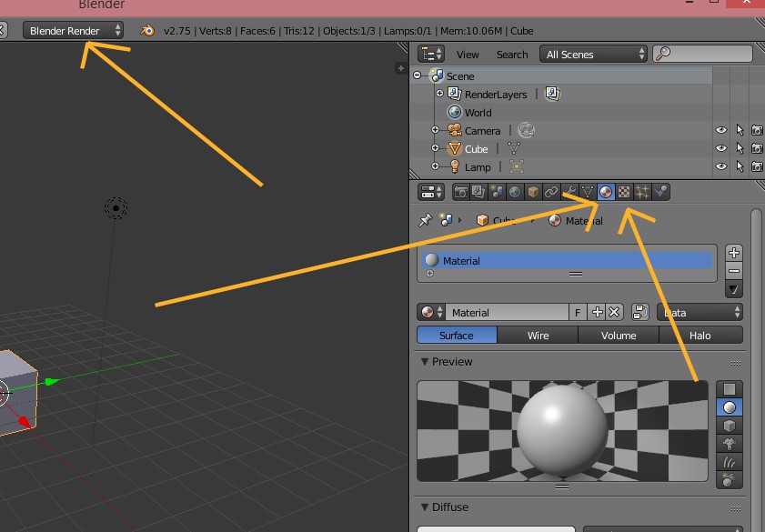Open the outliner Search menu
765x532 pixels.
(512, 55)
